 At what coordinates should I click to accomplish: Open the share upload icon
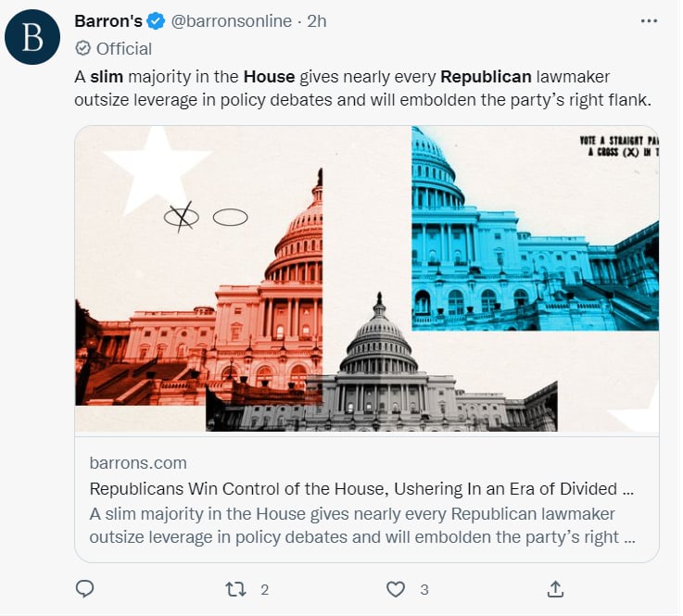[555, 589]
